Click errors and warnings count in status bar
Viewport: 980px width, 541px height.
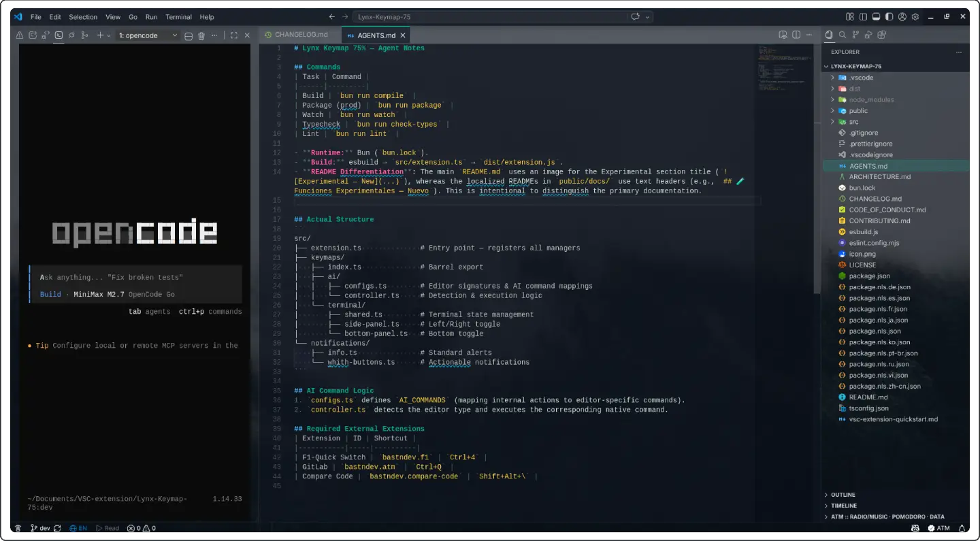click(142, 528)
